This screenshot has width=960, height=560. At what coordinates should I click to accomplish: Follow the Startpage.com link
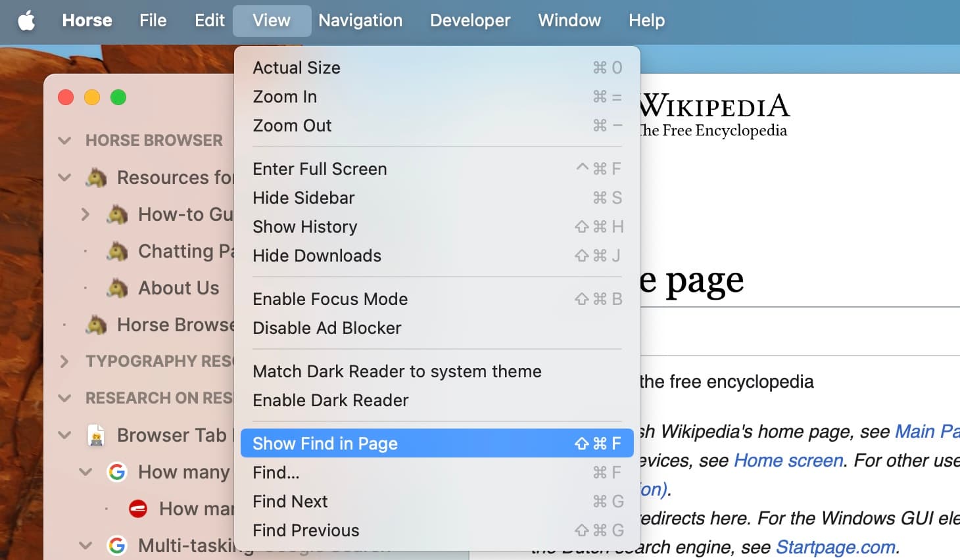click(x=836, y=546)
